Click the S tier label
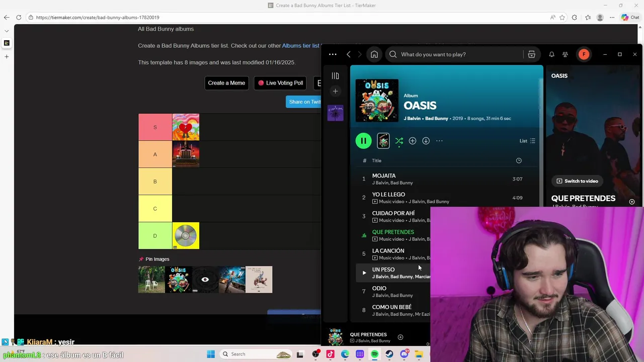 tap(155, 127)
